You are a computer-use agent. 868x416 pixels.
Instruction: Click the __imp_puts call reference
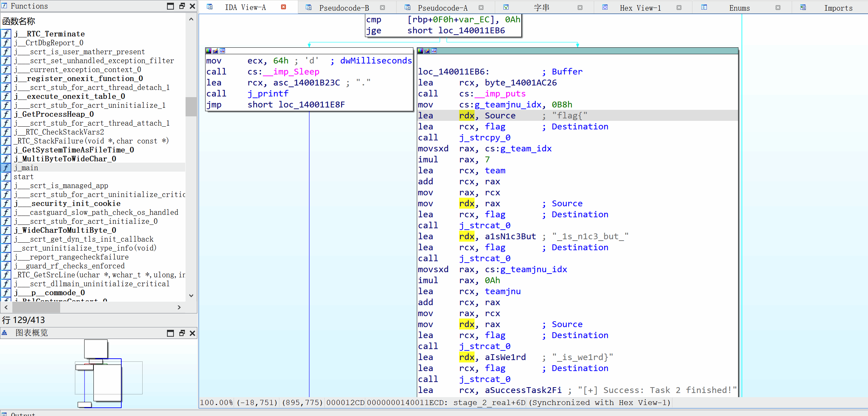pos(500,93)
